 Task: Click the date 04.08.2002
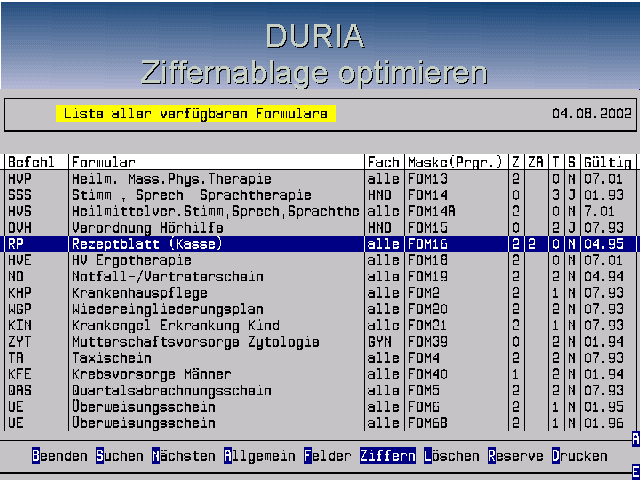(x=592, y=113)
